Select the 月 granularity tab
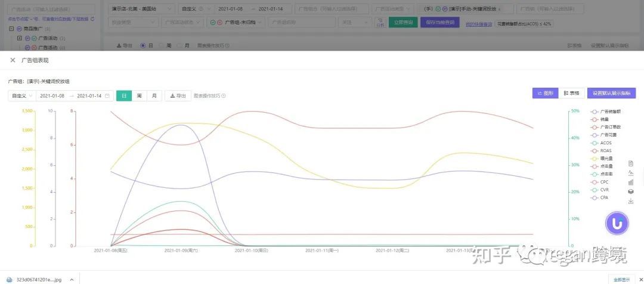 pyautogui.click(x=154, y=96)
